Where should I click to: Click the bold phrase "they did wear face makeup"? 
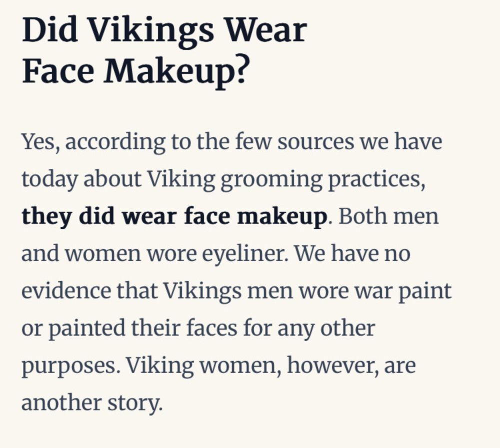(x=174, y=216)
